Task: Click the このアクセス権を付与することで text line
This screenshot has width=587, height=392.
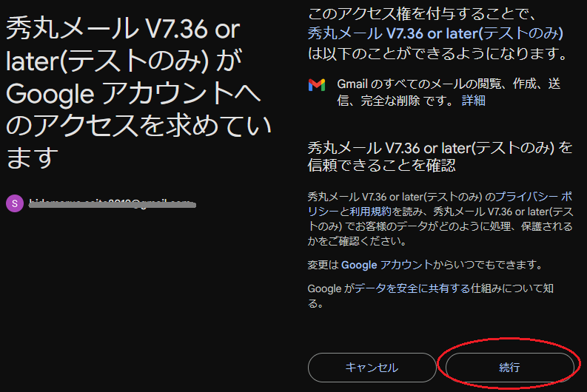Action: point(423,14)
